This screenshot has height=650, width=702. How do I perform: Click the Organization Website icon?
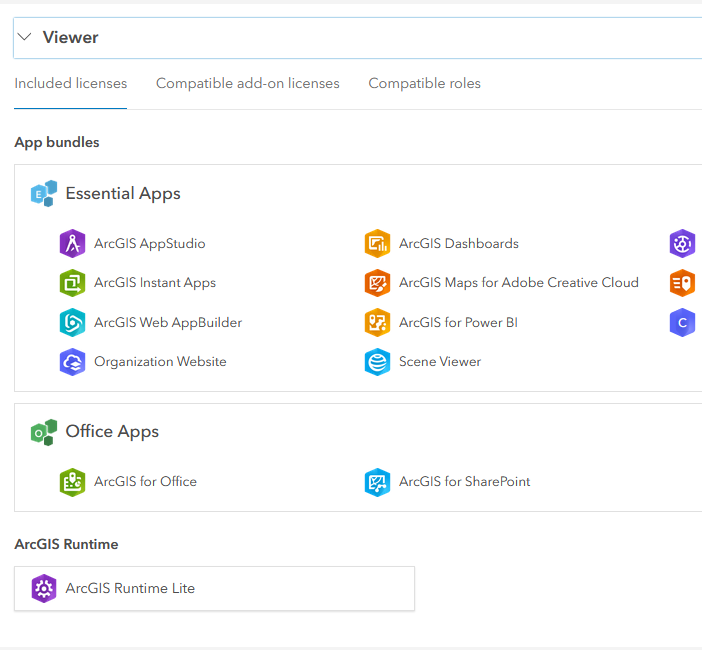pyautogui.click(x=73, y=362)
